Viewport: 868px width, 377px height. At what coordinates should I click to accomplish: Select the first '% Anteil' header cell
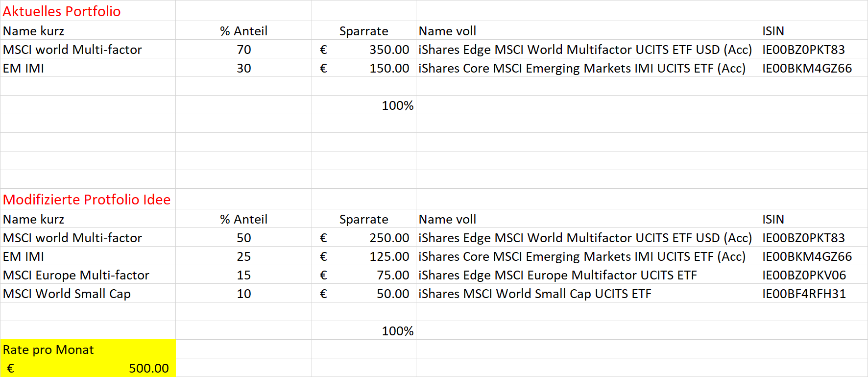243,30
